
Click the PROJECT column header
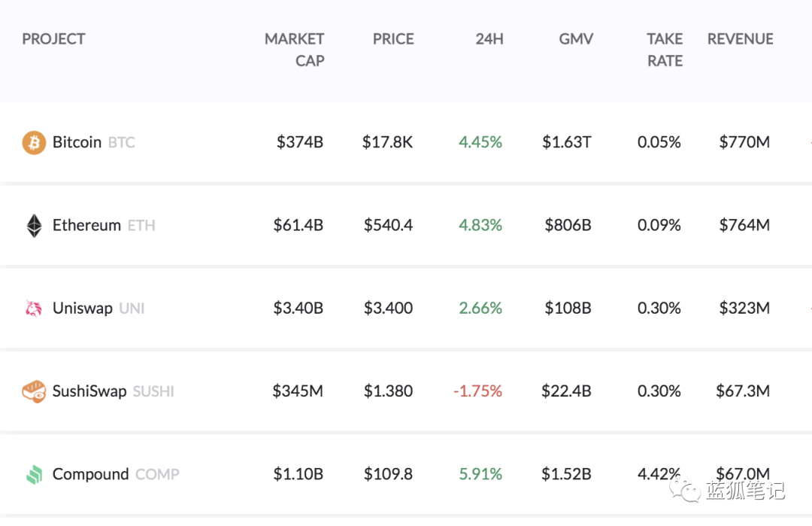[53, 39]
